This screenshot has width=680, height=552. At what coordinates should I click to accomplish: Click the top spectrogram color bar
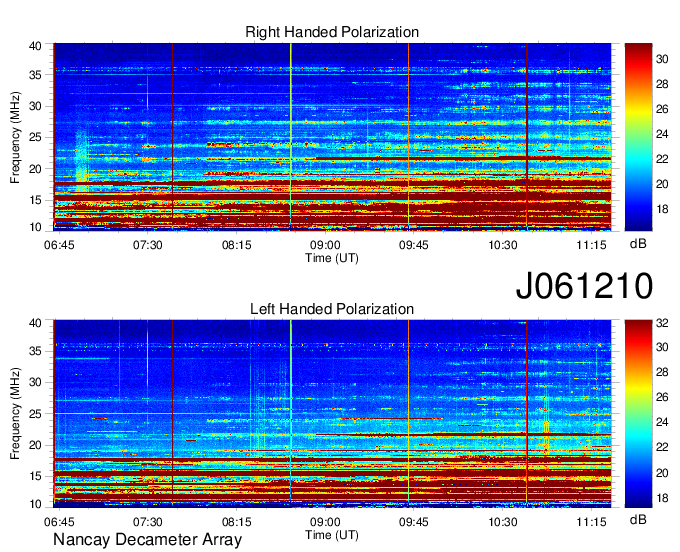tap(638, 137)
